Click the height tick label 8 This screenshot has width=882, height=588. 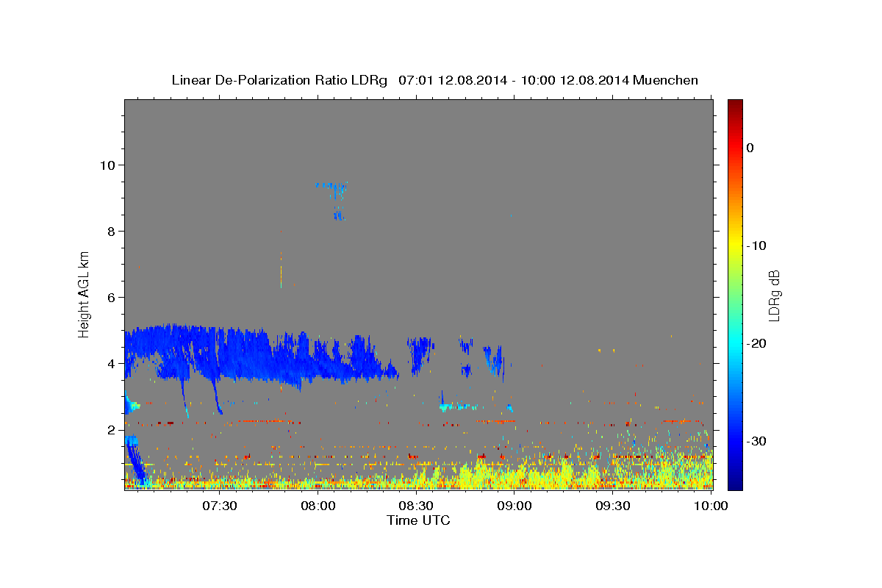pos(110,231)
